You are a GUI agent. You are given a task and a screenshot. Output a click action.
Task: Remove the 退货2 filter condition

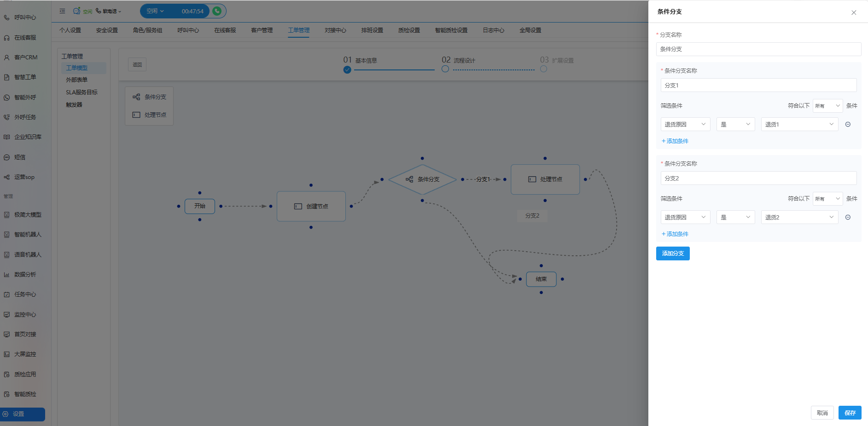point(848,217)
